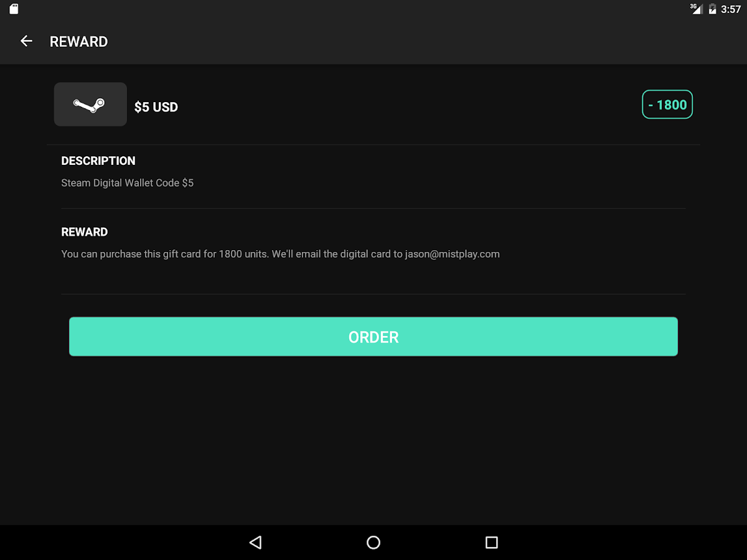
Task: Tap the ORDER button
Action: coord(374,337)
